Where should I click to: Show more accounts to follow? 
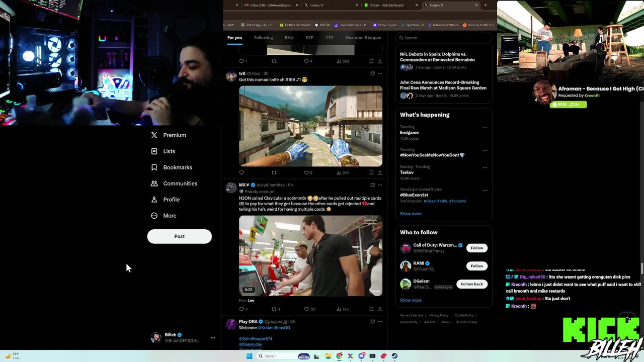coord(411,300)
